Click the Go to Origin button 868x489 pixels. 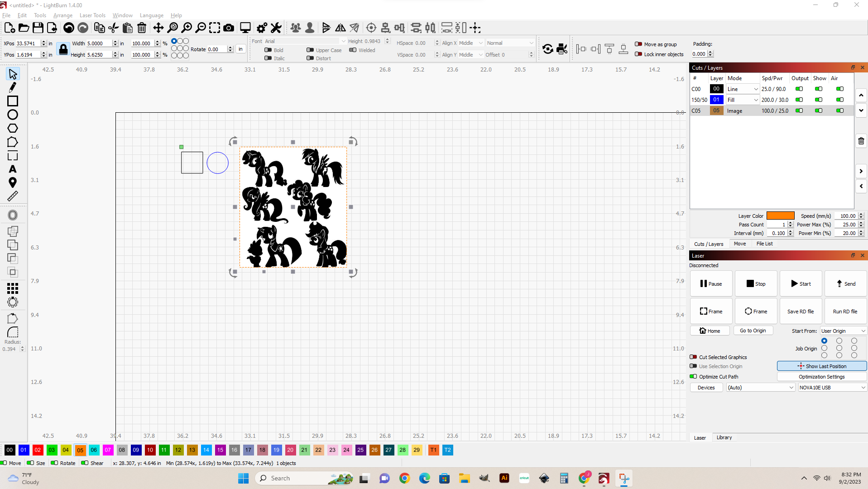753,330
